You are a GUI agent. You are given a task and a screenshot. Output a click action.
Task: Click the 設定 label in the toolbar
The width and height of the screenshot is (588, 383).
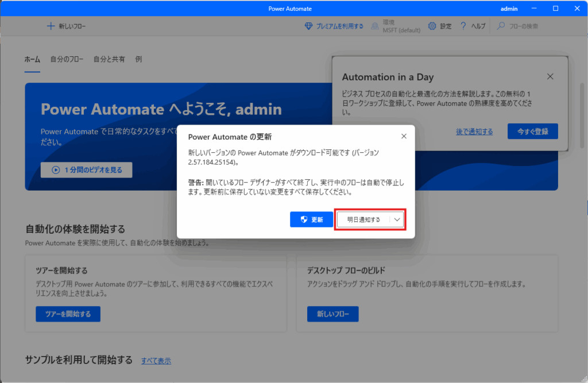[x=446, y=26]
